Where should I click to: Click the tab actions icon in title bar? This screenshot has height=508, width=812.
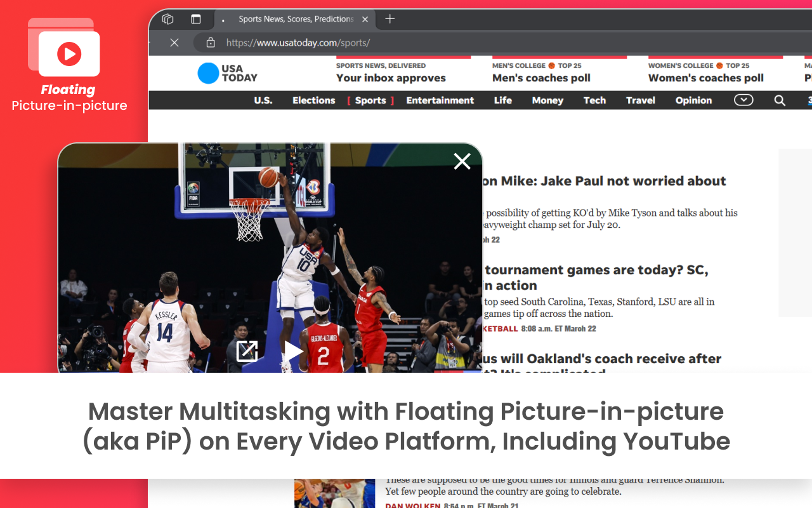(195, 19)
